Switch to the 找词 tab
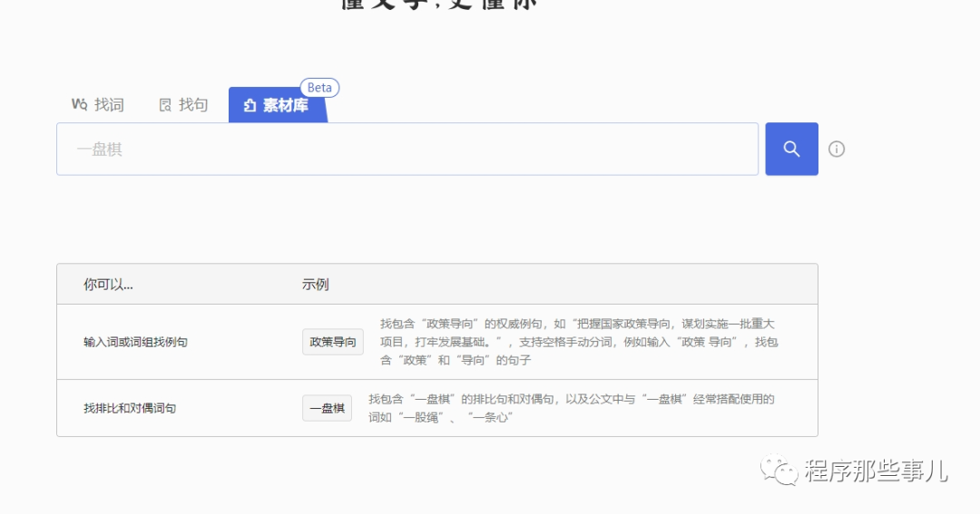 [97, 105]
